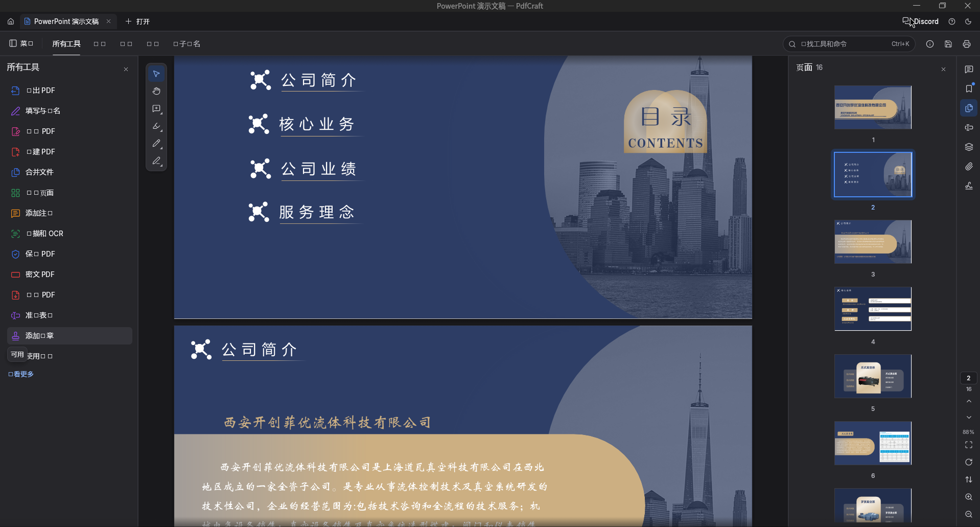
Task: Click the help question mark icon
Action: click(x=952, y=21)
